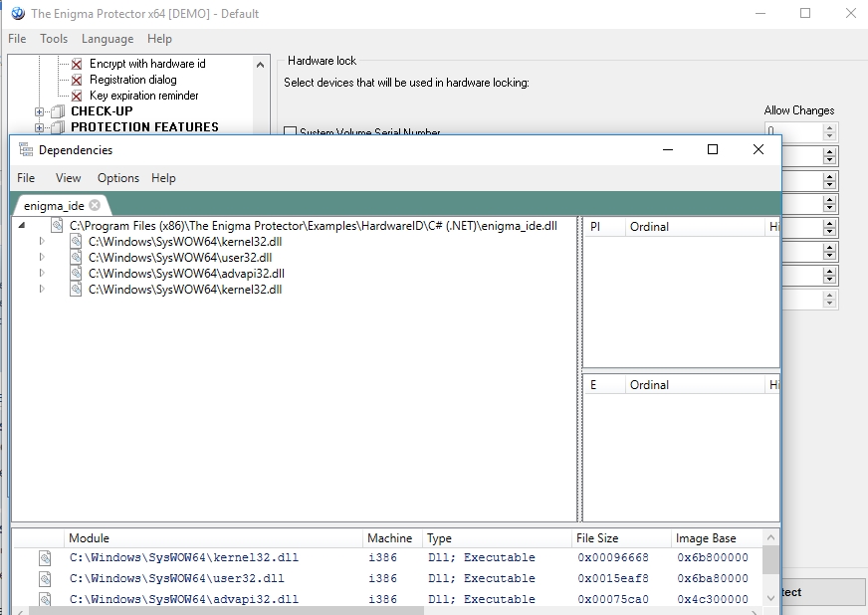Select C:\Windows\SysWOW64\advapi32.dll in tree

(186, 273)
